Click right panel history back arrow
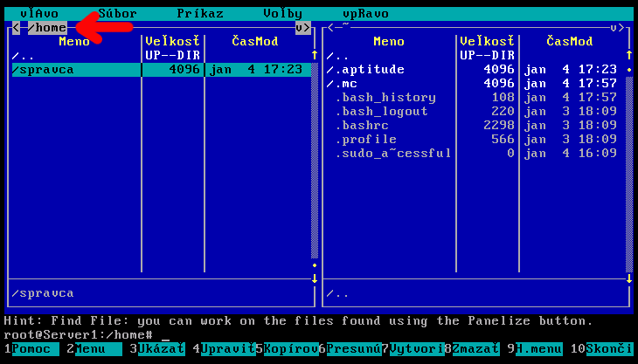This screenshot has height=364, width=638. 330,28
